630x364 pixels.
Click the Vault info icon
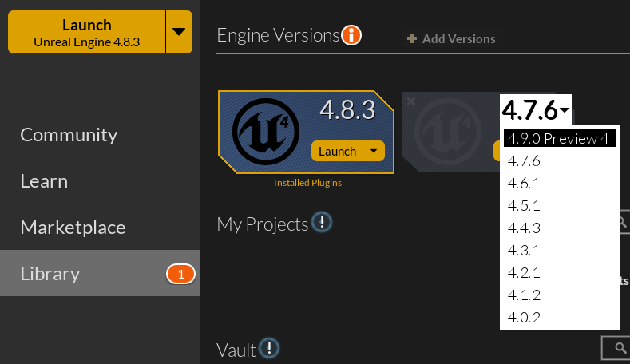pos(269,348)
